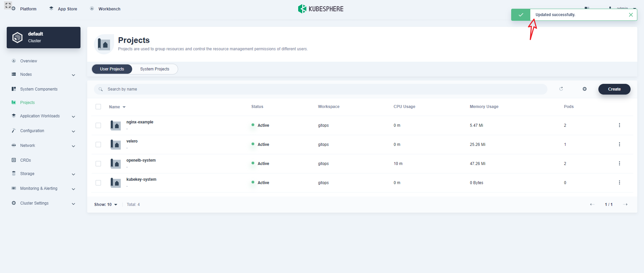644x273 pixels.
Task: Check the velero row checkbox
Action: (98, 145)
